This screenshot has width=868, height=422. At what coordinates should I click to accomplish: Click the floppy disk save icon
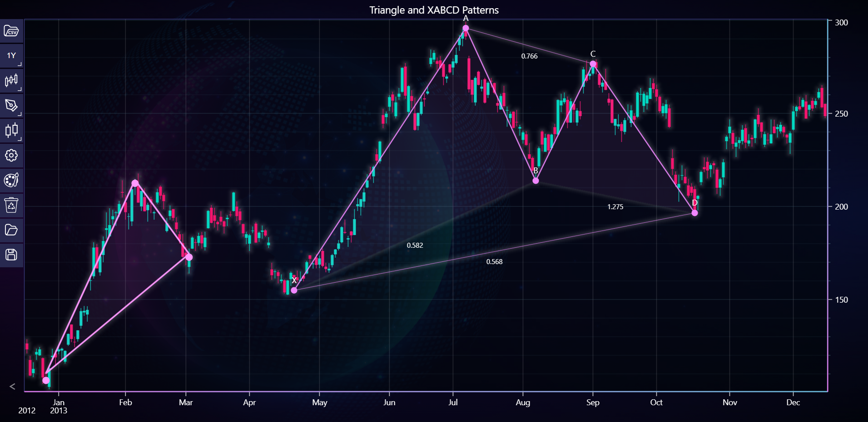[11, 255]
